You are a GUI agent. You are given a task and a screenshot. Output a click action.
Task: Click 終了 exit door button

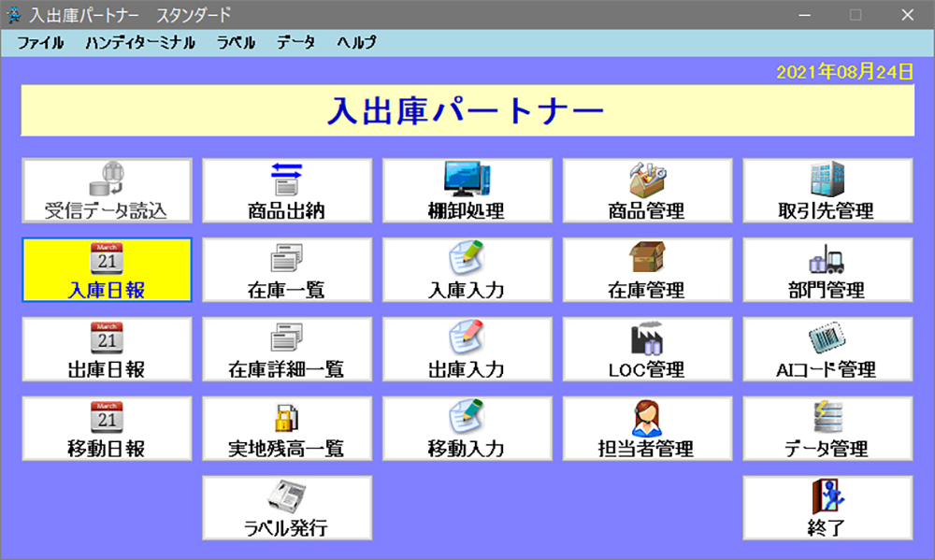tap(827, 509)
